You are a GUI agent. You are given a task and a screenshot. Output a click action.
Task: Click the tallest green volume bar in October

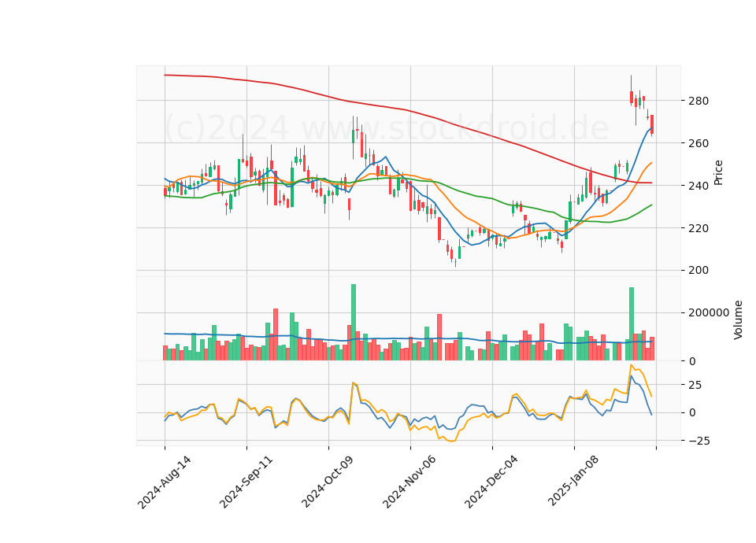[354, 323]
